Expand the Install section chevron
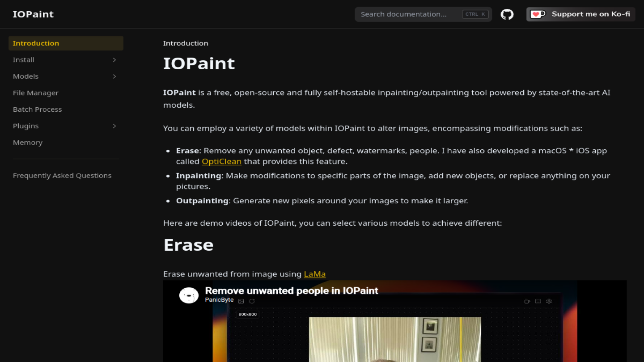This screenshot has width=644, height=362. pyautogui.click(x=114, y=60)
